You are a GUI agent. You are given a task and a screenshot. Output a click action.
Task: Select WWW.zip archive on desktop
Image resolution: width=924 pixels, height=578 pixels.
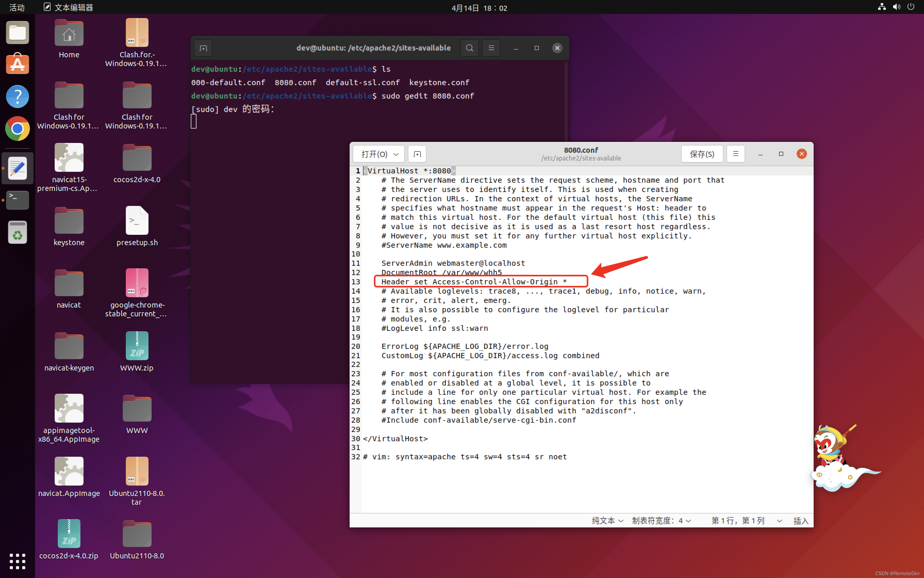(137, 352)
